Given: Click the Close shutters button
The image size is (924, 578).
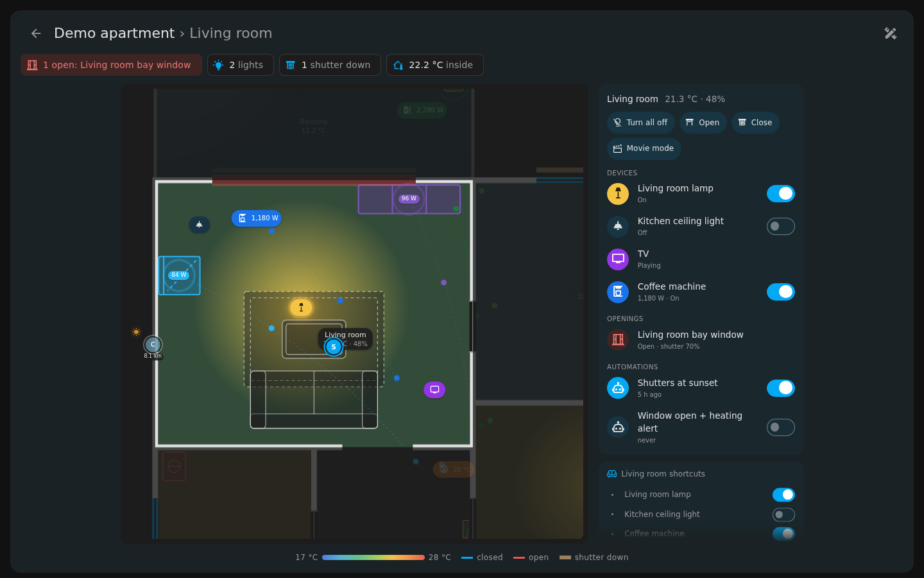Looking at the screenshot, I should 755,123.
